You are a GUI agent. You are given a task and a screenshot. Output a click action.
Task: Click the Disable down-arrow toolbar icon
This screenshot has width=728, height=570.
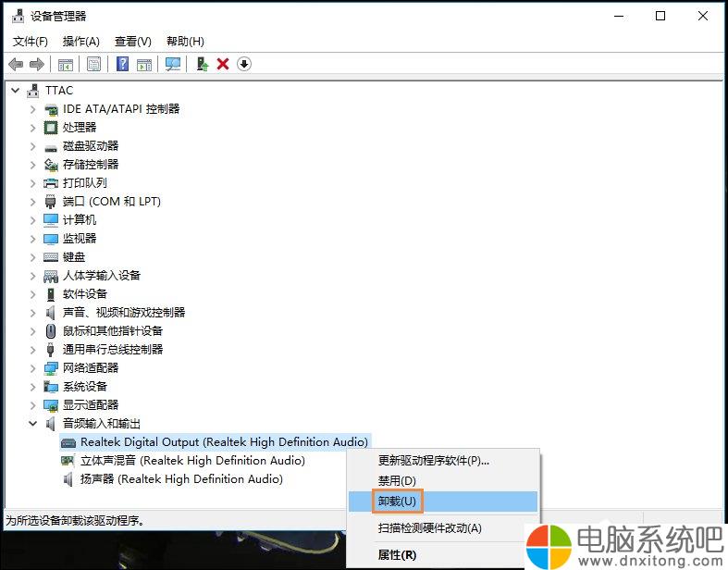click(244, 64)
